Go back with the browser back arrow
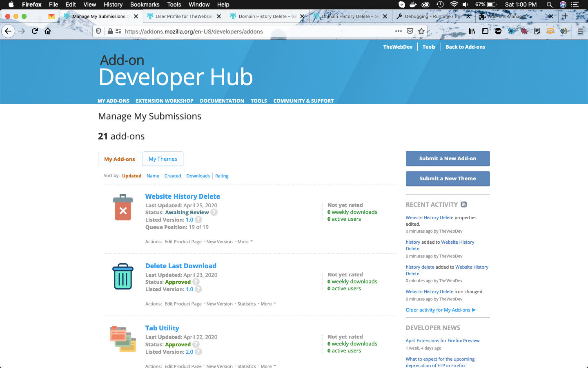 8,31
